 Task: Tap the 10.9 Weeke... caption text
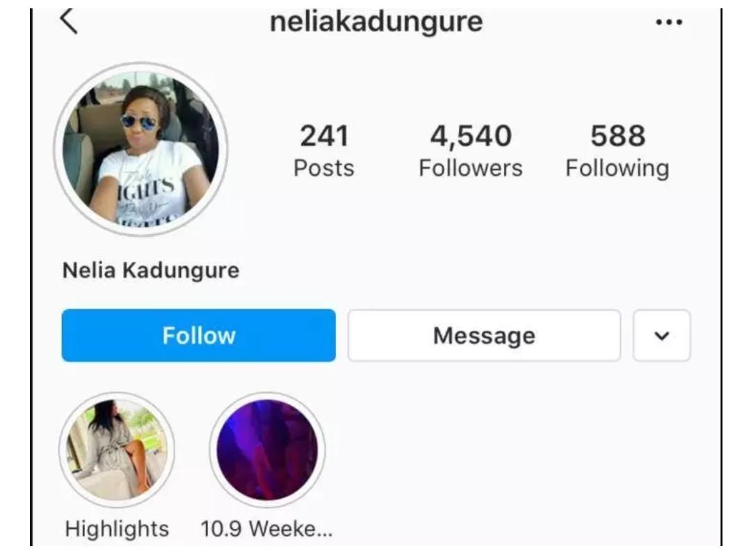coord(266,529)
